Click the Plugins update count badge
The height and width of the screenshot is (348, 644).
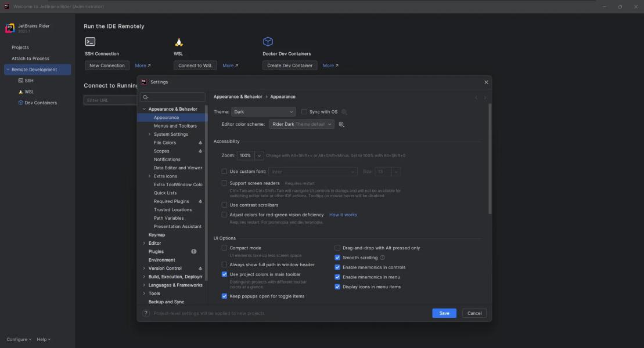(193, 252)
